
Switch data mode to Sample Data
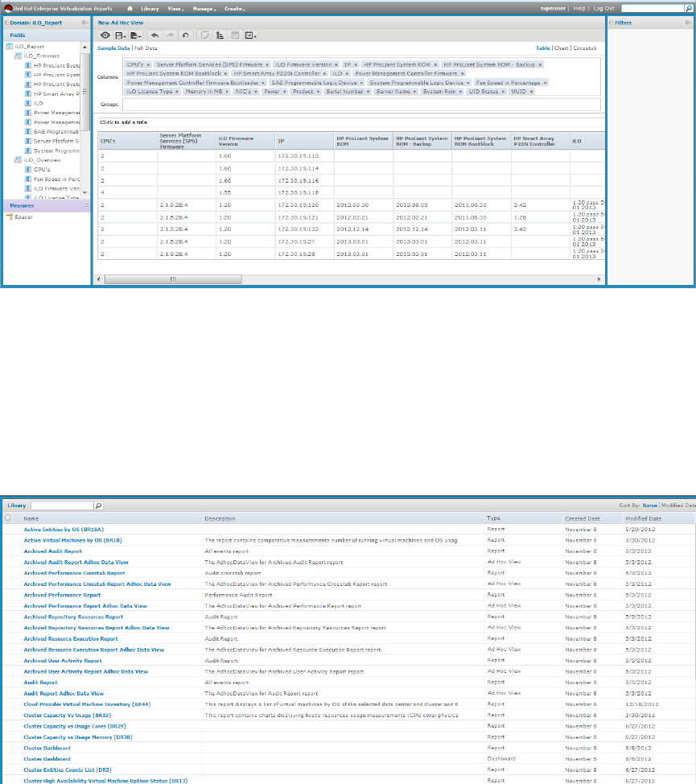point(113,48)
